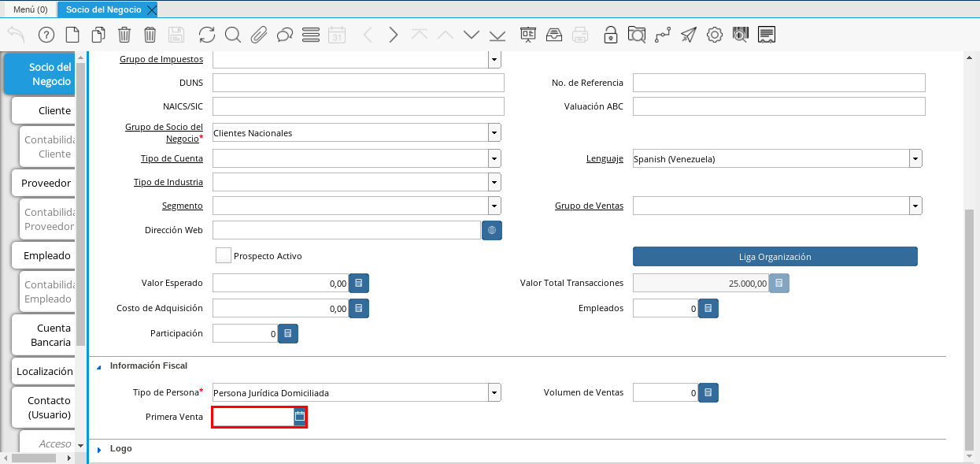Open the record search magnifier
Screen dimensions: 980x464
click(x=232, y=35)
